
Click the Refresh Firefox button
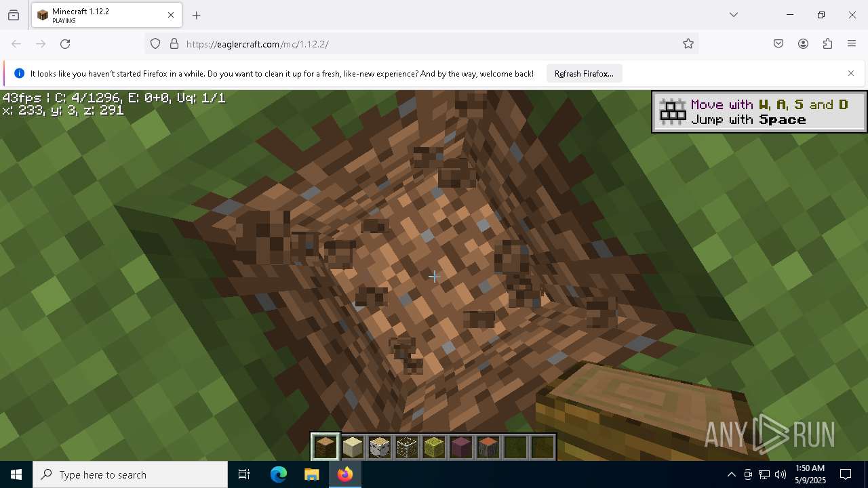(x=584, y=73)
